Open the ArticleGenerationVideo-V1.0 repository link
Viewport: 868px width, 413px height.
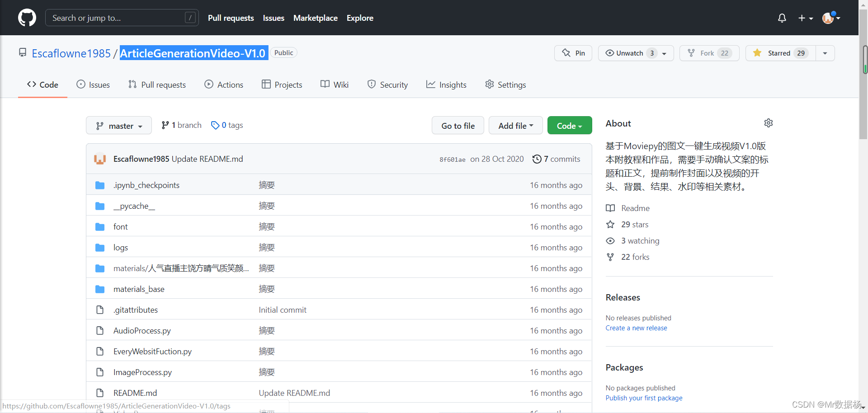coord(193,53)
